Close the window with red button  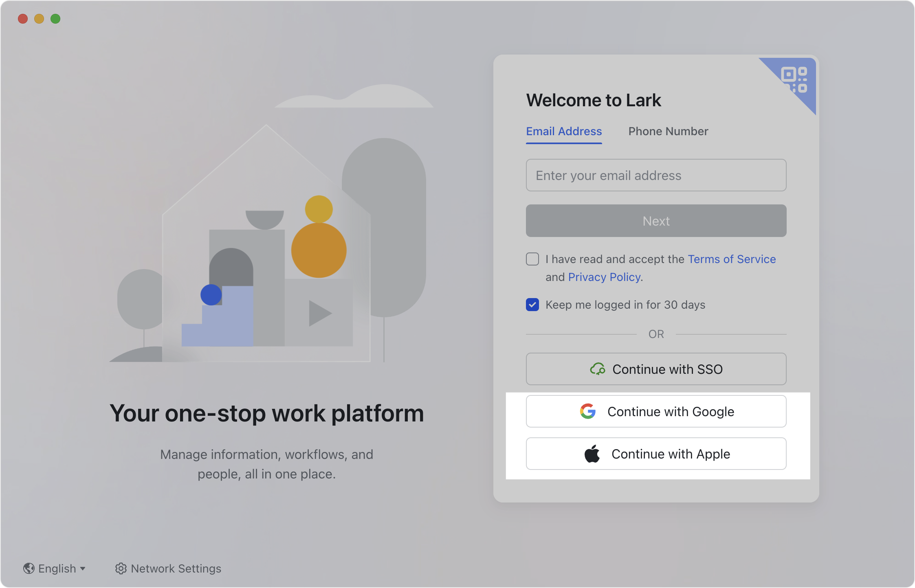(x=23, y=19)
